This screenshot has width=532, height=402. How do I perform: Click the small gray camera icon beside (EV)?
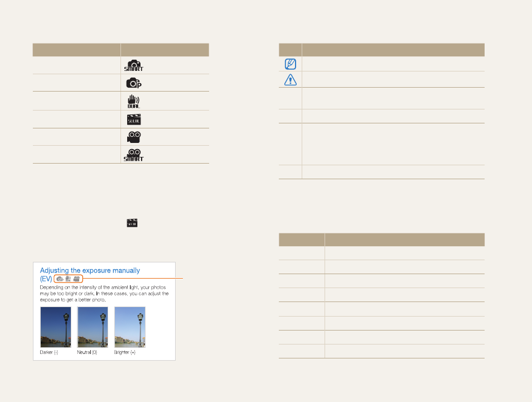pos(60,279)
